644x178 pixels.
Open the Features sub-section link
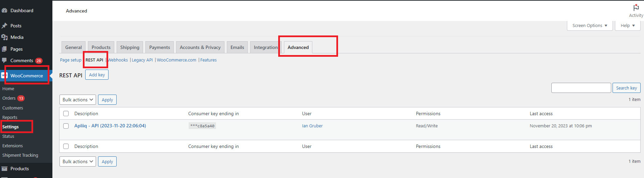pyautogui.click(x=209, y=60)
